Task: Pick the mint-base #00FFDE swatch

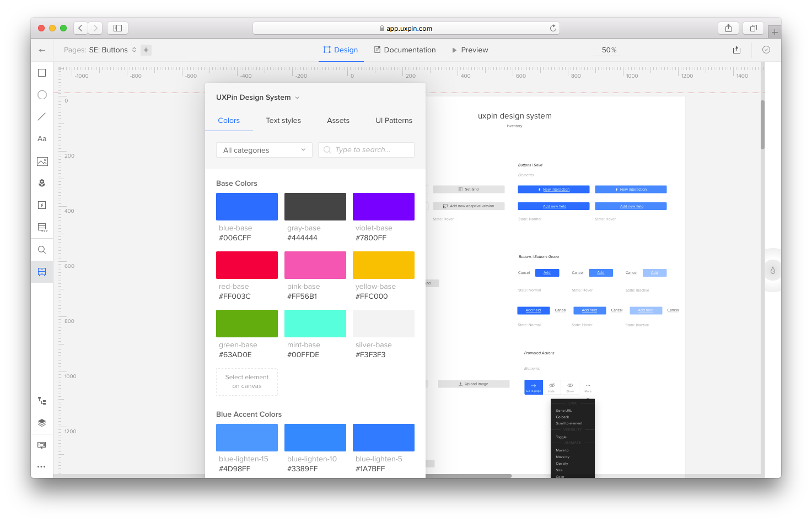Action: 315,324
